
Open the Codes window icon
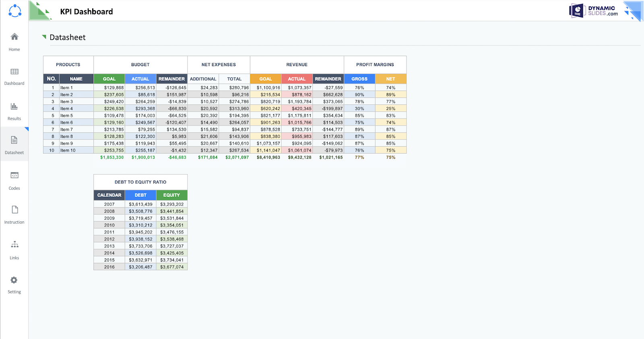pyautogui.click(x=14, y=175)
